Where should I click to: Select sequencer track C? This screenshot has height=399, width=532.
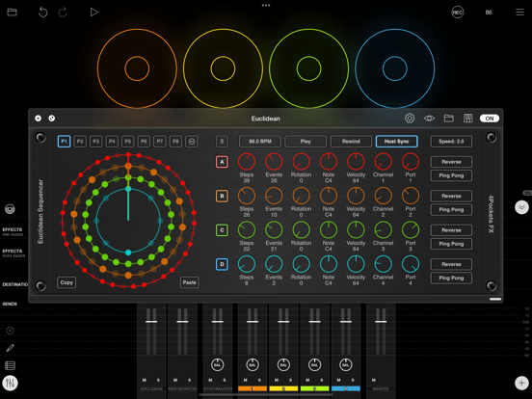(x=222, y=230)
